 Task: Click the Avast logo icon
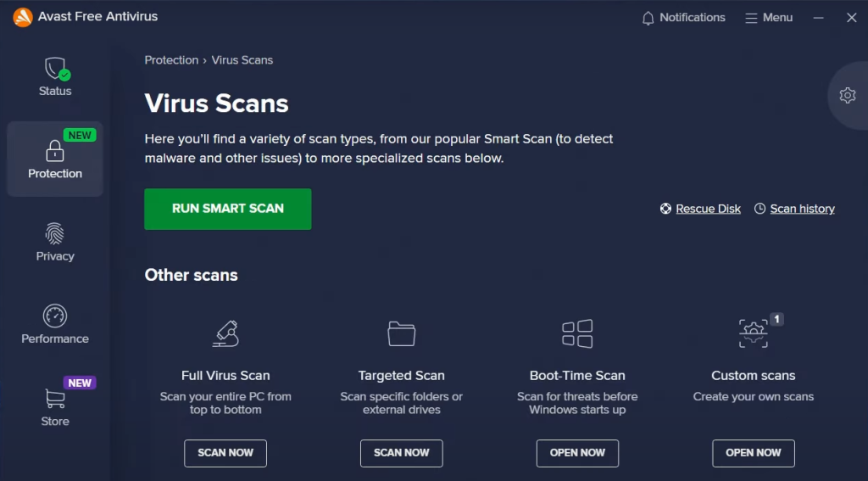[x=23, y=17]
